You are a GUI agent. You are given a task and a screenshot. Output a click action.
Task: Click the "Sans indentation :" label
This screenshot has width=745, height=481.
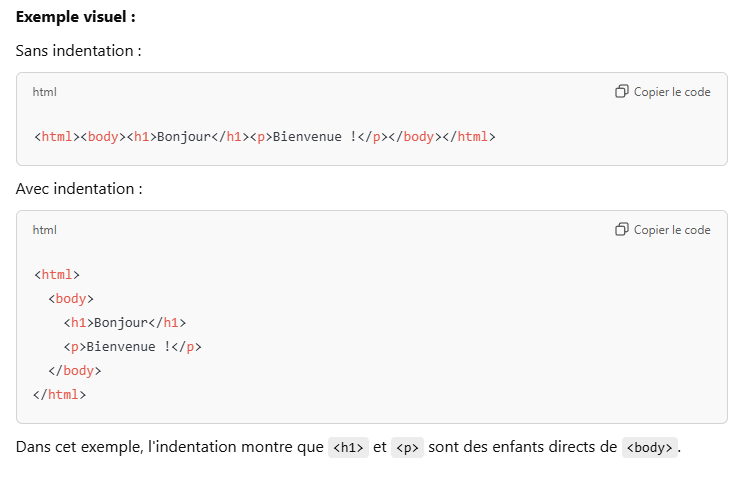click(79, 50)
